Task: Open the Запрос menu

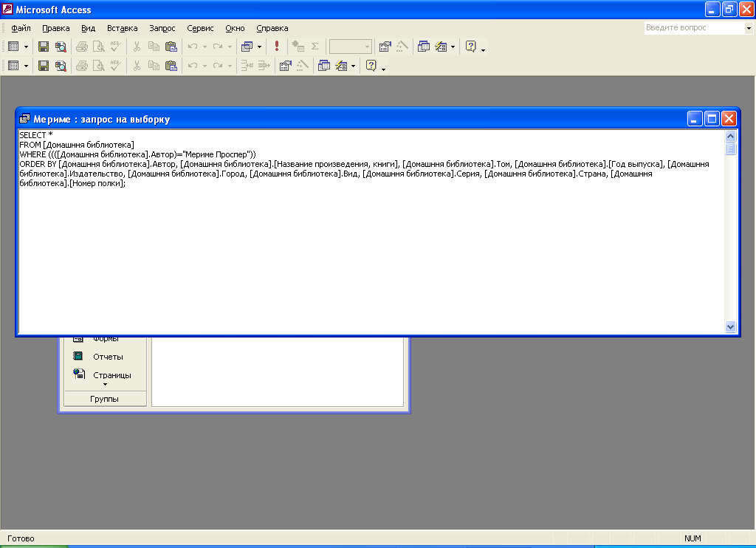Action: pos(162,29)
